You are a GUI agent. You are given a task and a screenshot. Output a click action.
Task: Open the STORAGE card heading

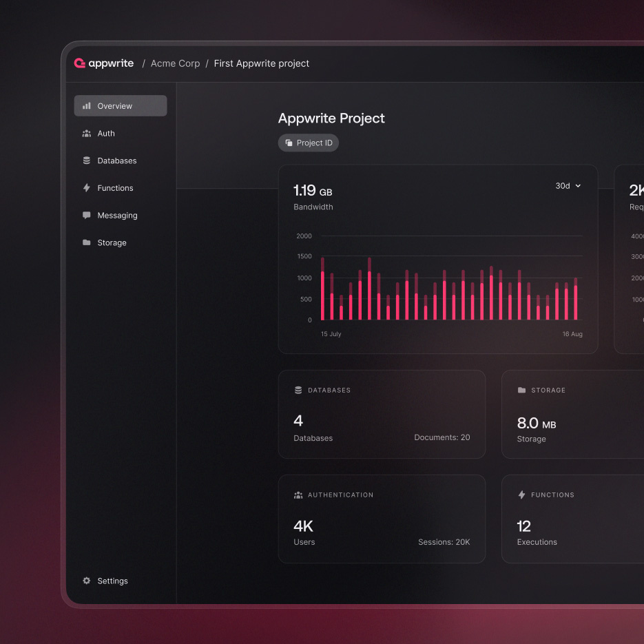548,390
